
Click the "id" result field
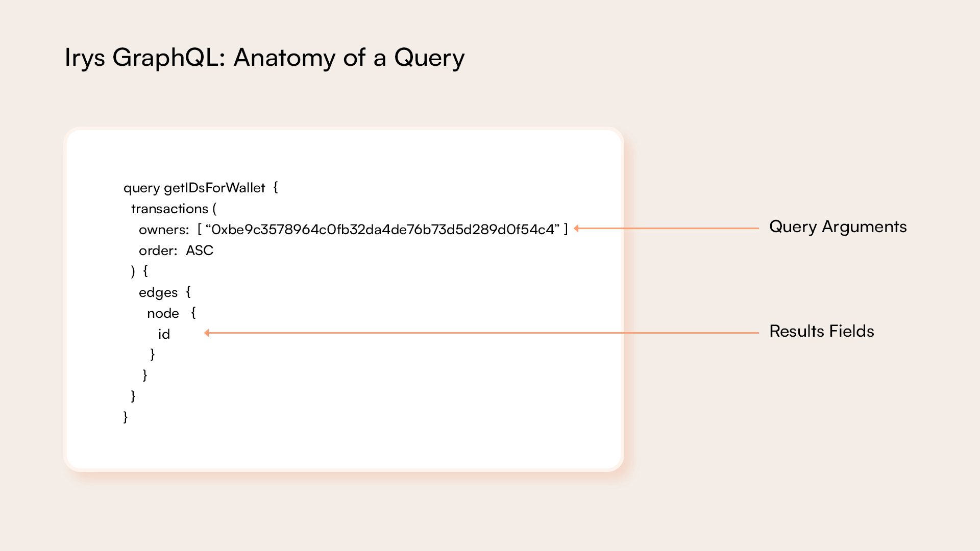tap(164, 334)
